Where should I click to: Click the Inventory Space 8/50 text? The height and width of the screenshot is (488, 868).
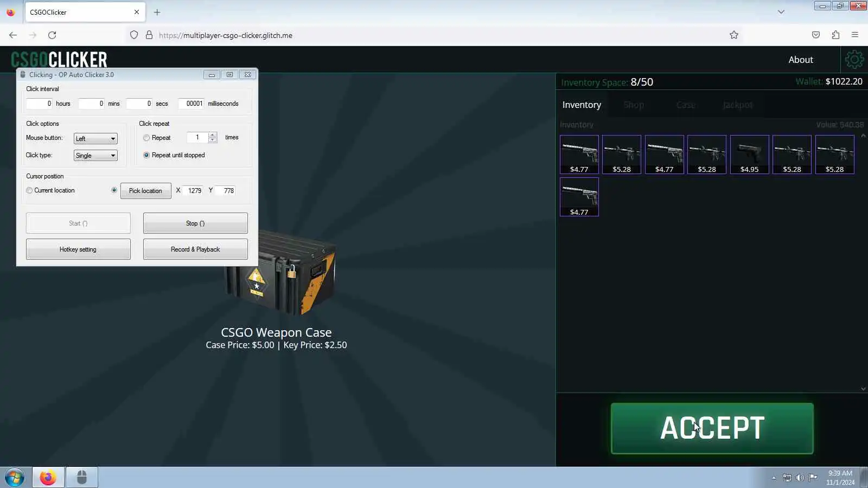click(x=607, y=82)
